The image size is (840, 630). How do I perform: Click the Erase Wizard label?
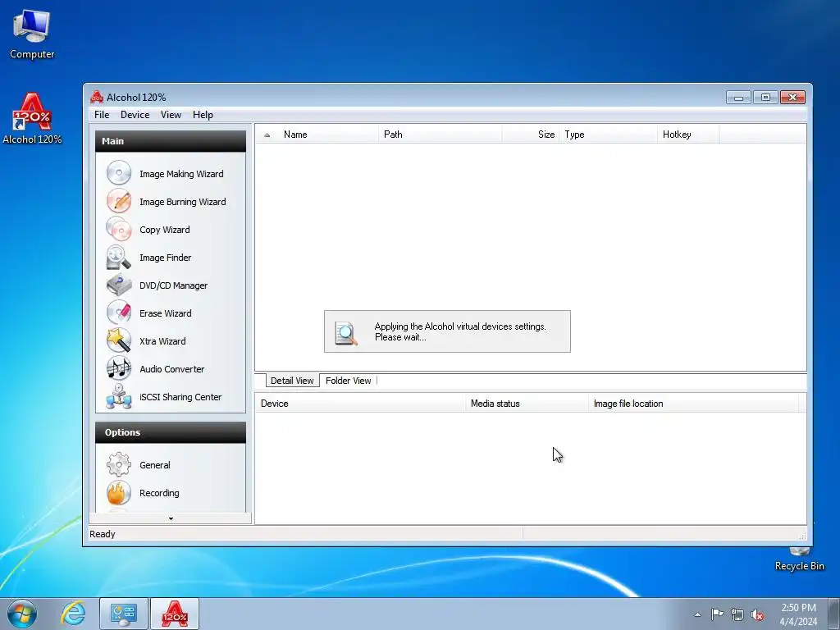(166, 313)
